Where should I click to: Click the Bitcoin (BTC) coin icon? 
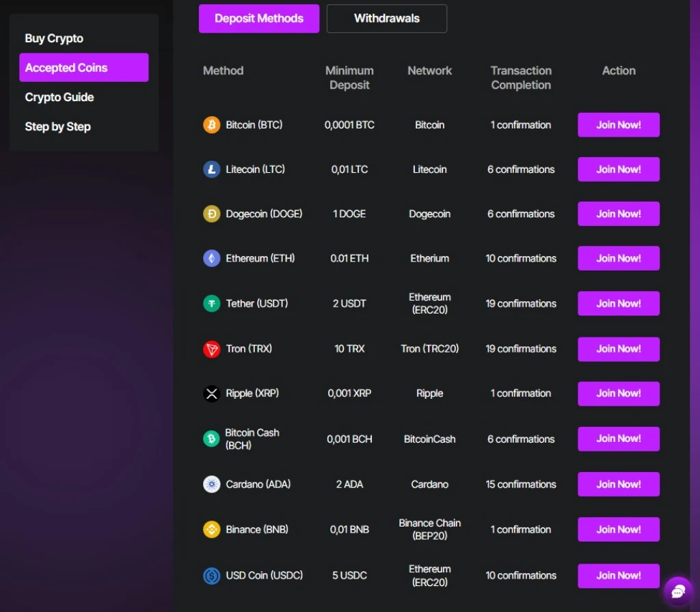[x=212, y=125]
